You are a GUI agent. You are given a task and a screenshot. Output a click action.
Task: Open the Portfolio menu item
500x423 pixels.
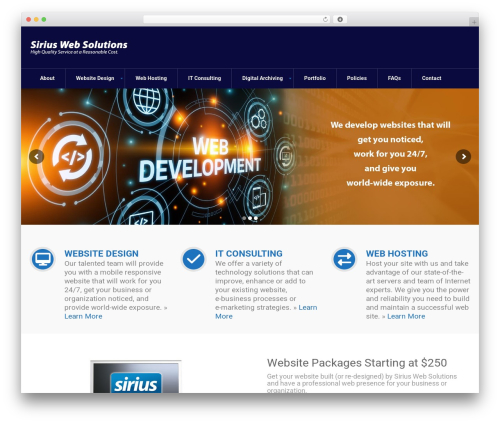click(x=315, y=78)
